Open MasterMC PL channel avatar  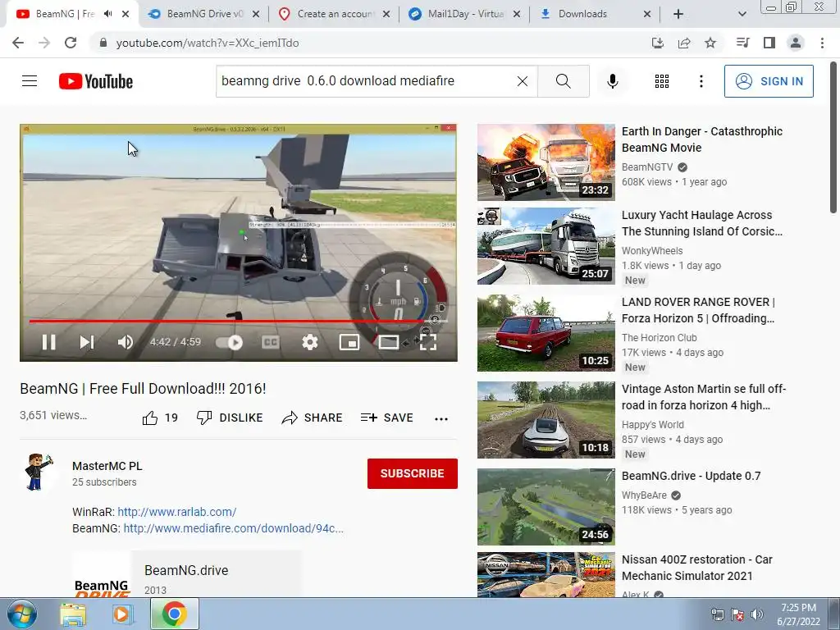[38, 472]
